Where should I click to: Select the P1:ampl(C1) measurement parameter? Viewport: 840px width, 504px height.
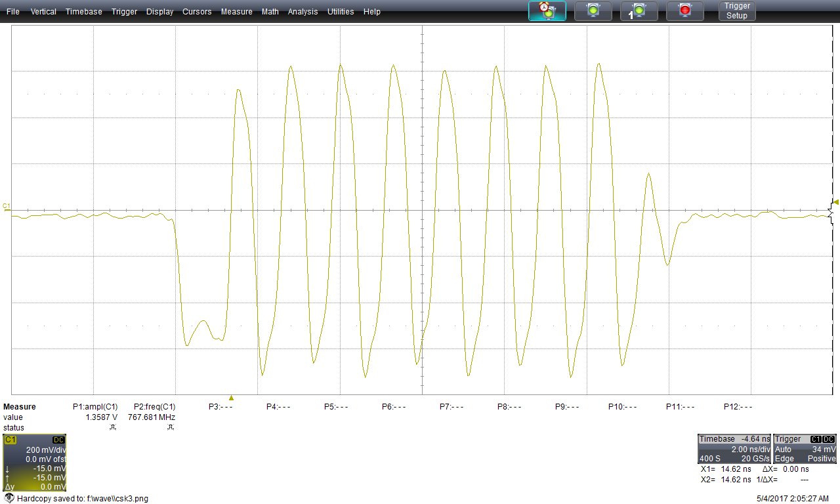coord(95,407)
